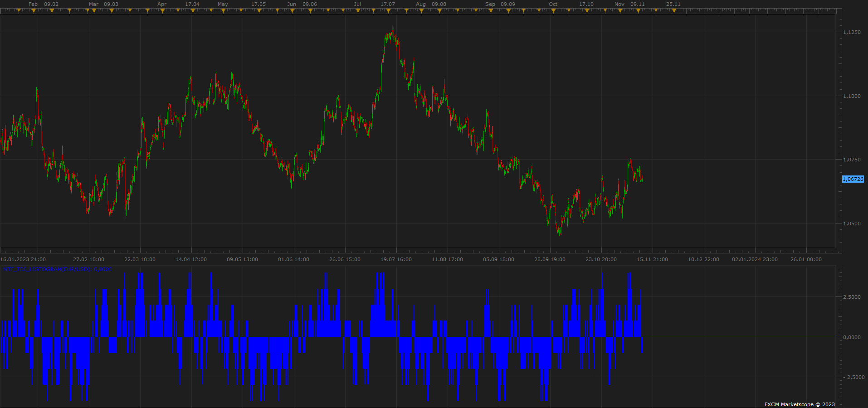Click the 01.06 14:00 time axis label
Screen dimensions: 868x408
pos(293,259)
